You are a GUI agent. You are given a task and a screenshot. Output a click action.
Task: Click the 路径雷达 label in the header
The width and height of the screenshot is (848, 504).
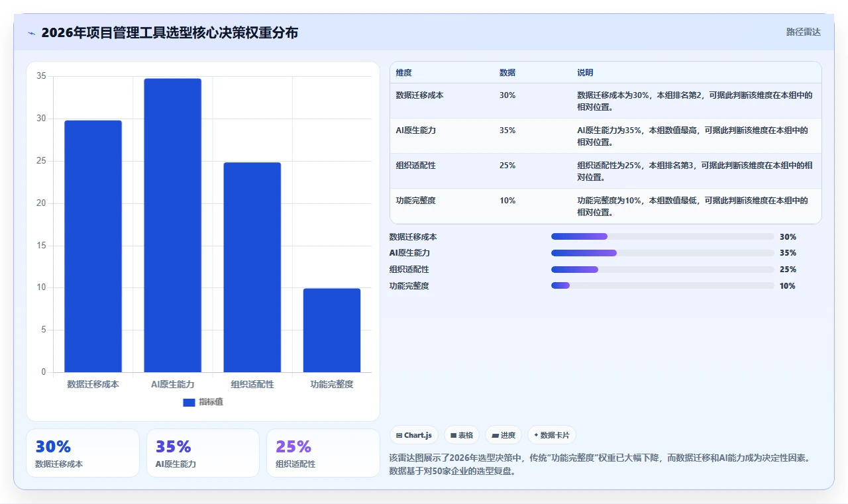click(x=803, y=32)
